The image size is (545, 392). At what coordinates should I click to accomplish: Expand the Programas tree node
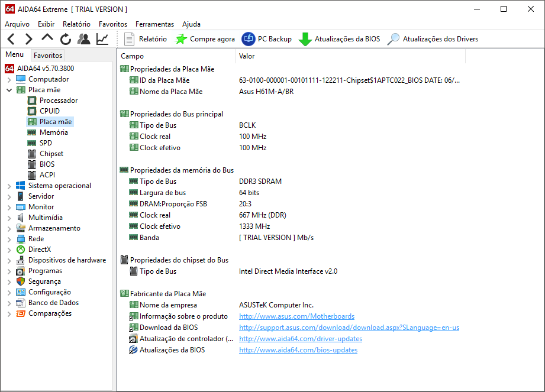[x=9, y=271]
